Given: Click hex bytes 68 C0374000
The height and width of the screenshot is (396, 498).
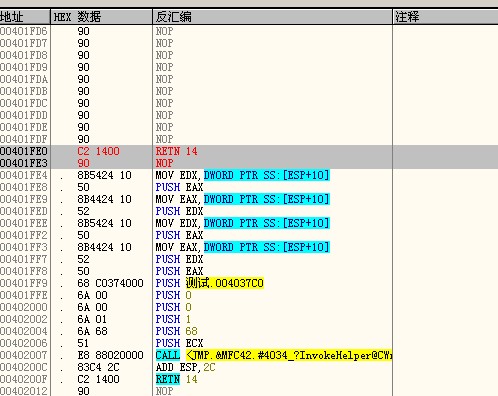Looking at the screenshot, I should tap(110, 283).
